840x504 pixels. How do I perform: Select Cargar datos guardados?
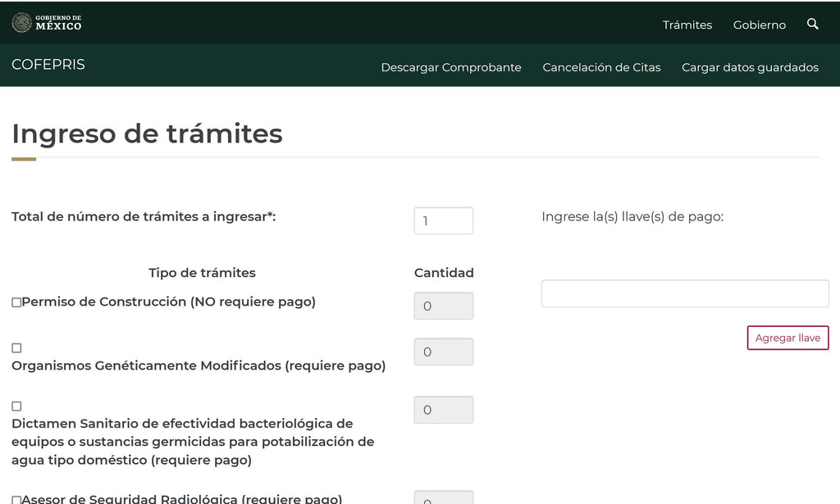click(x=750, y=67)
